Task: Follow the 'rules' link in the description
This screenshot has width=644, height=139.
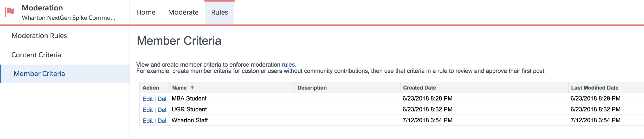Action: tap(288, 65)
